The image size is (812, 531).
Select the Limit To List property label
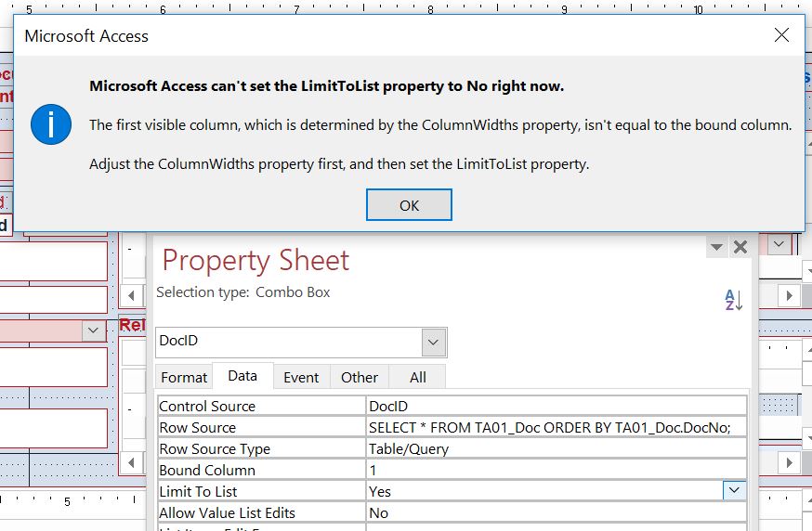tap(198, 491)
